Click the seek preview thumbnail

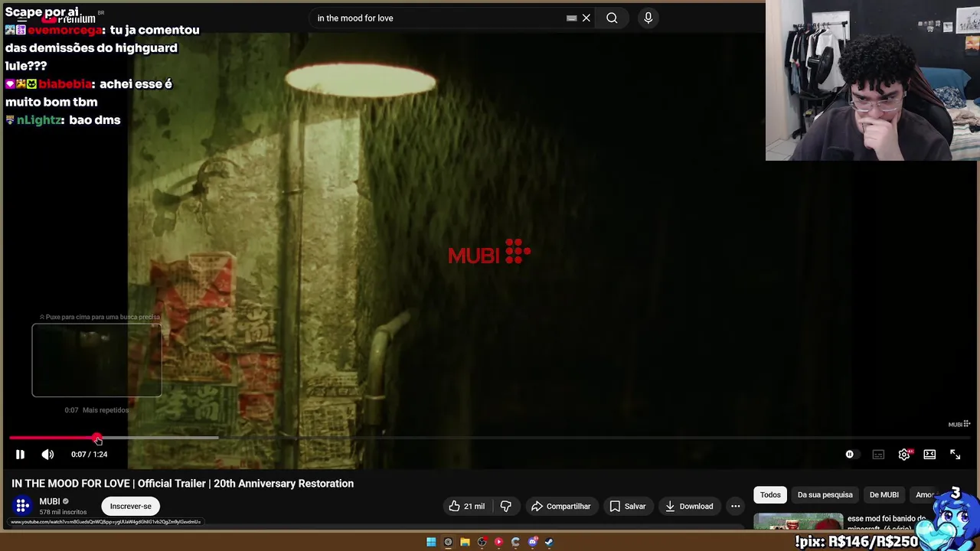click(96, 360)
